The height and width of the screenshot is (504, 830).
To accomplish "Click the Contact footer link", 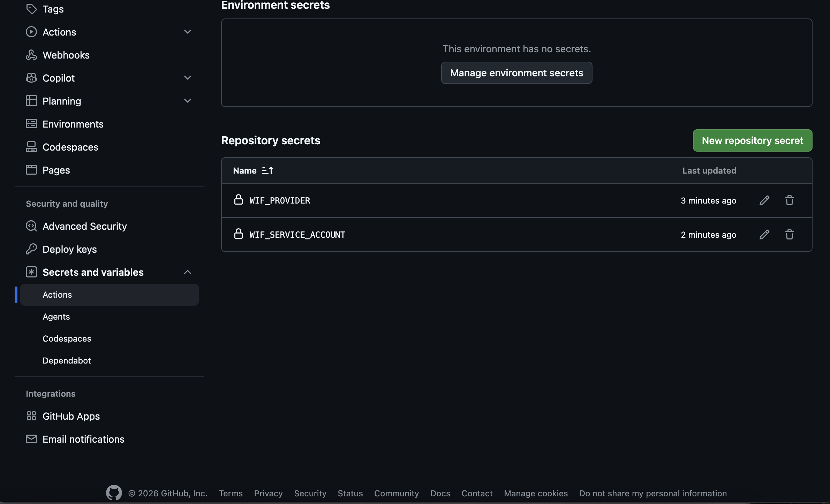I will click(x=477, y=494).
